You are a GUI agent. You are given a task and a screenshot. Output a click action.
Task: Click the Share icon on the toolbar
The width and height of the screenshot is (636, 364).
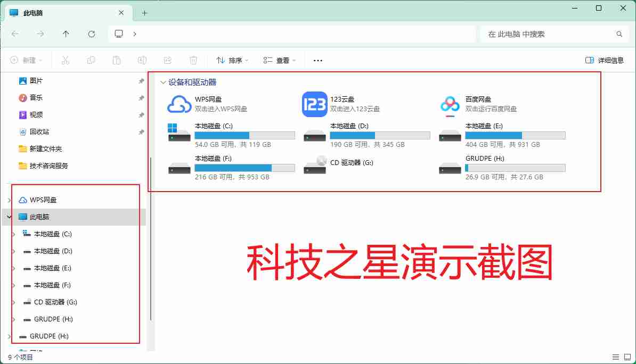(x=168, y=60)
